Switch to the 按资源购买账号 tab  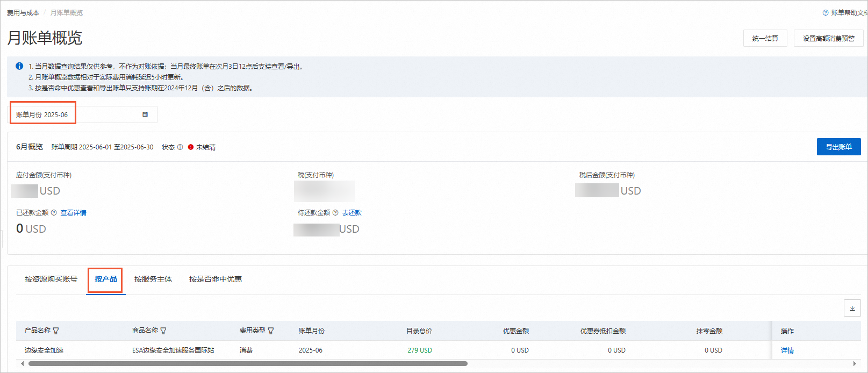click(51, 279)
